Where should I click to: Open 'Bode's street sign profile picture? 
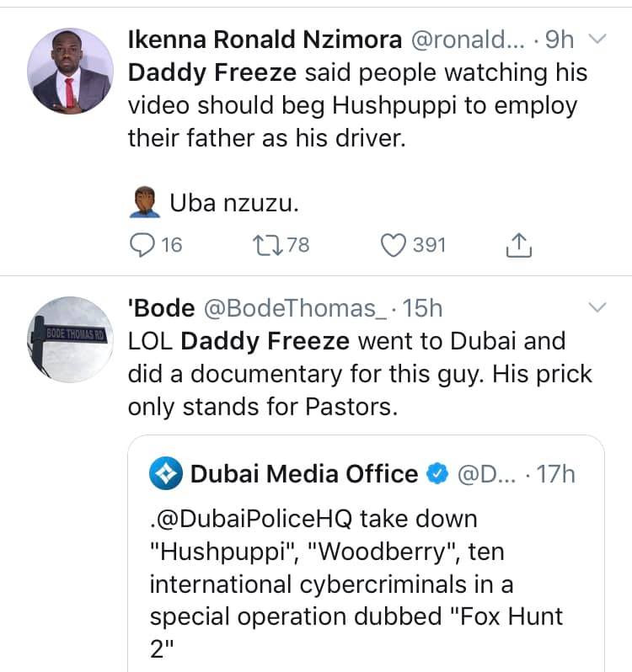[x=70, y=339]
